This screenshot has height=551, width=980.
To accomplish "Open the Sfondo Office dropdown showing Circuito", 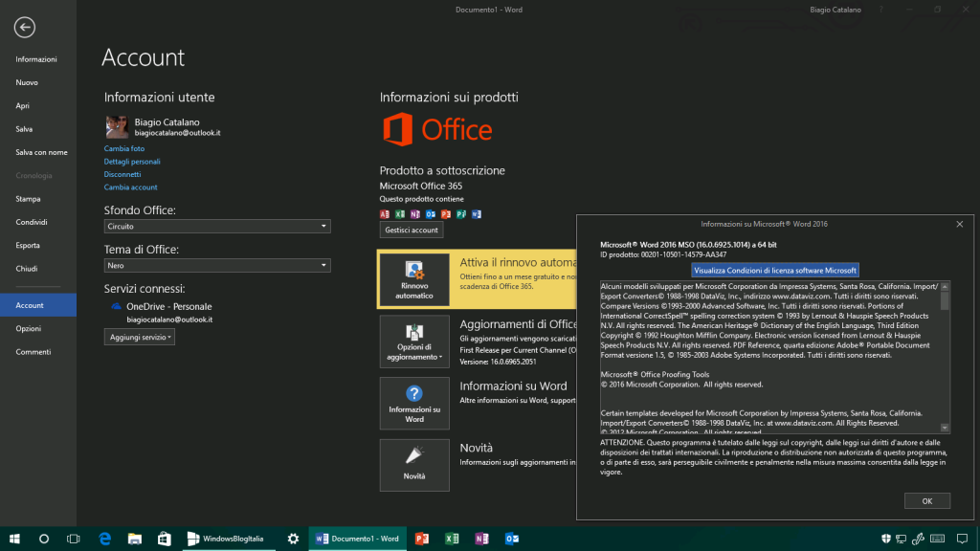I will tap(217, 226).
